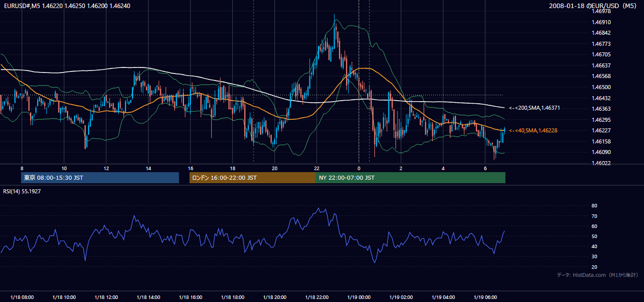Click RSI scale value 50

tap(594, 236)
